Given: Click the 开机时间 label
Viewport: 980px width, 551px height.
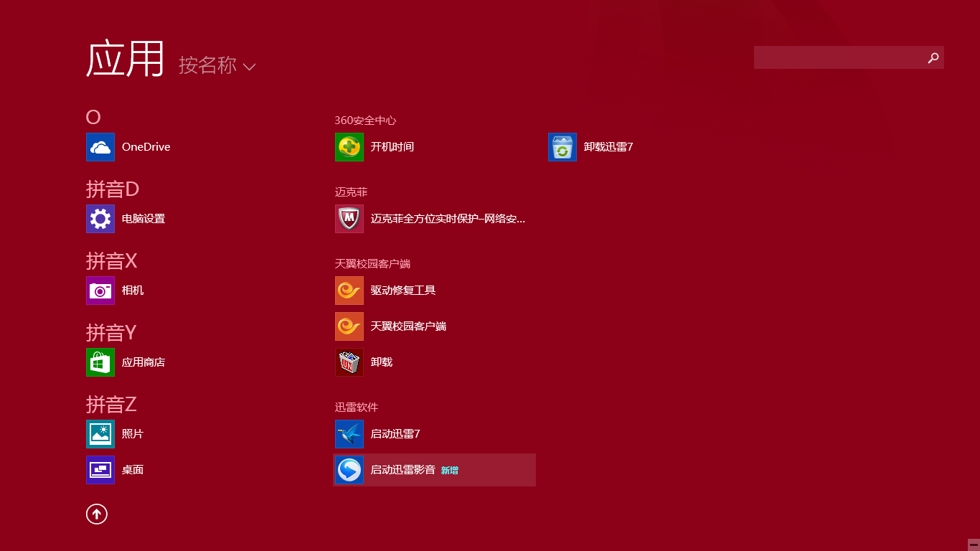Looking at the screenshot, I should pos(392,147).
